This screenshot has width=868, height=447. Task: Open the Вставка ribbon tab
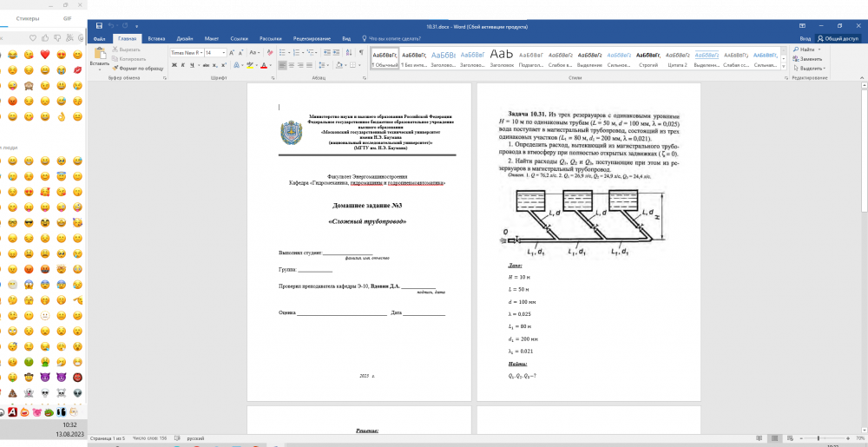coord(156,39)
